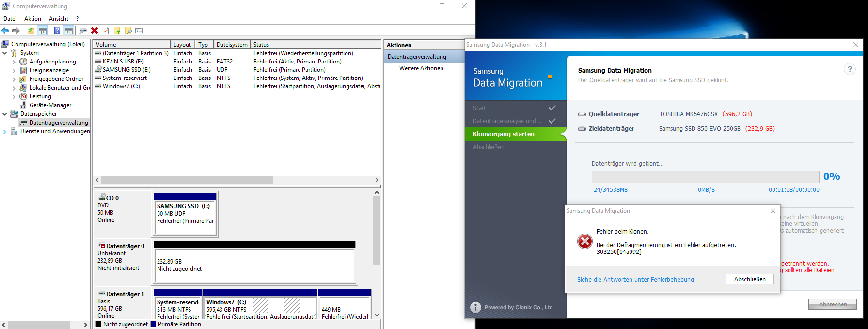Collapse the Datenspeicher tree node
Screen dimensions: 868x329
pyautogui.click(x=5, y=114)
